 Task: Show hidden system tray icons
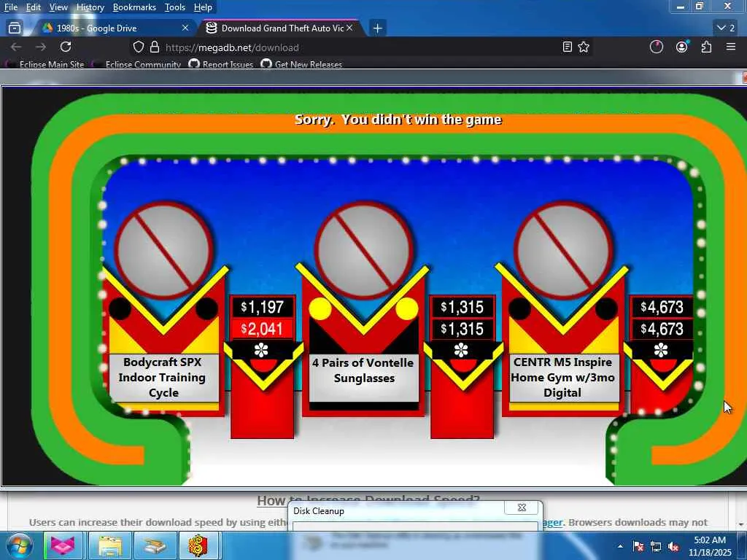point(620,546)
